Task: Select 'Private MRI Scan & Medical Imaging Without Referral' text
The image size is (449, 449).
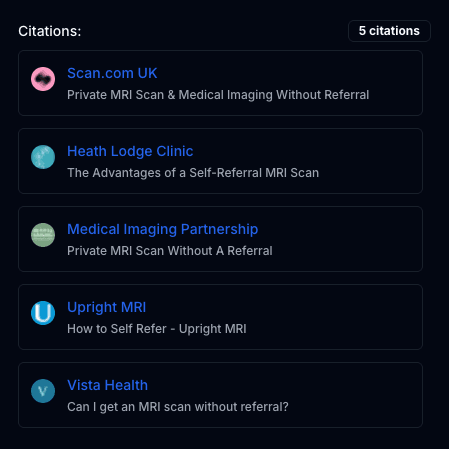Action: (218, 95)
